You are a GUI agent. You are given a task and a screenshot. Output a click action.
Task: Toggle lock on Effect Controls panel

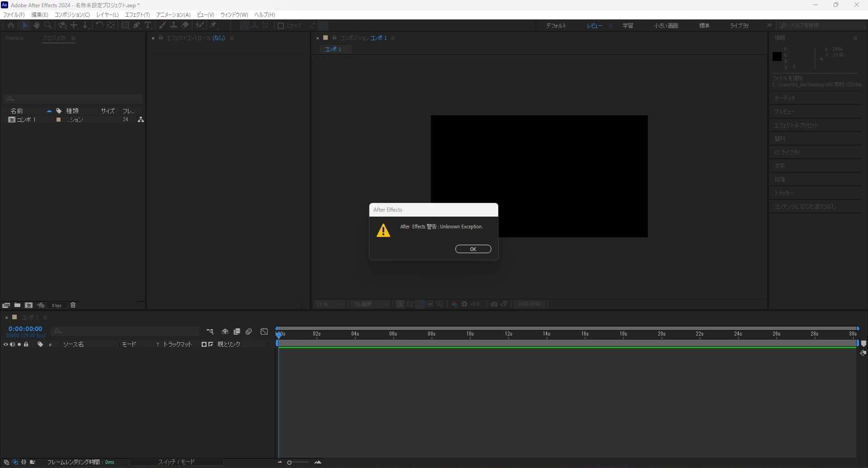click(x=160, y=38)
